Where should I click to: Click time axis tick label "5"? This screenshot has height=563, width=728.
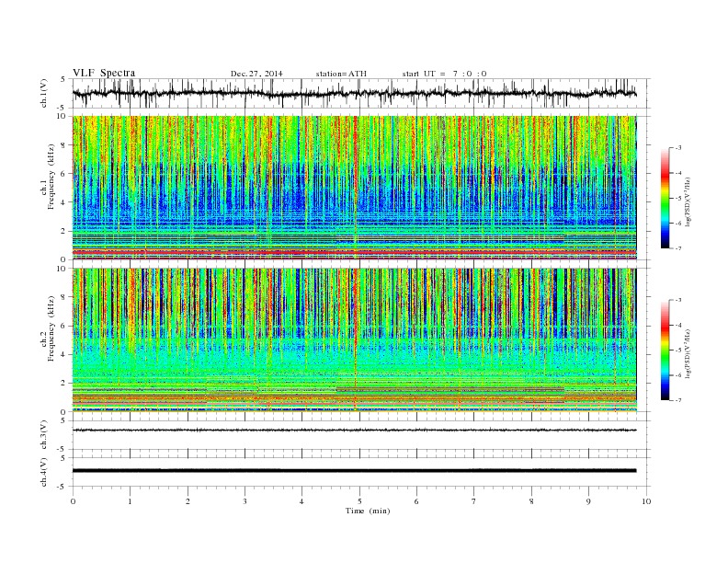(x=359, y=501)
